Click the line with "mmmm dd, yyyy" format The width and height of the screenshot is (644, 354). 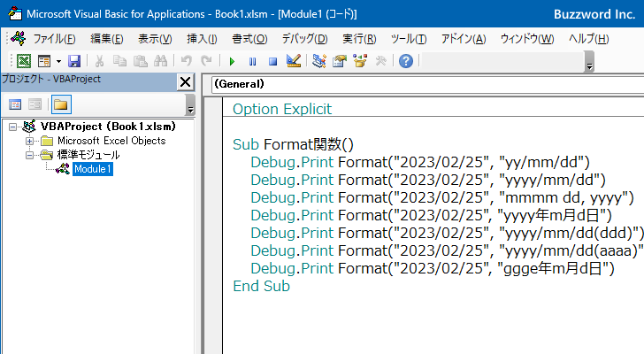(x=442, y=197)
